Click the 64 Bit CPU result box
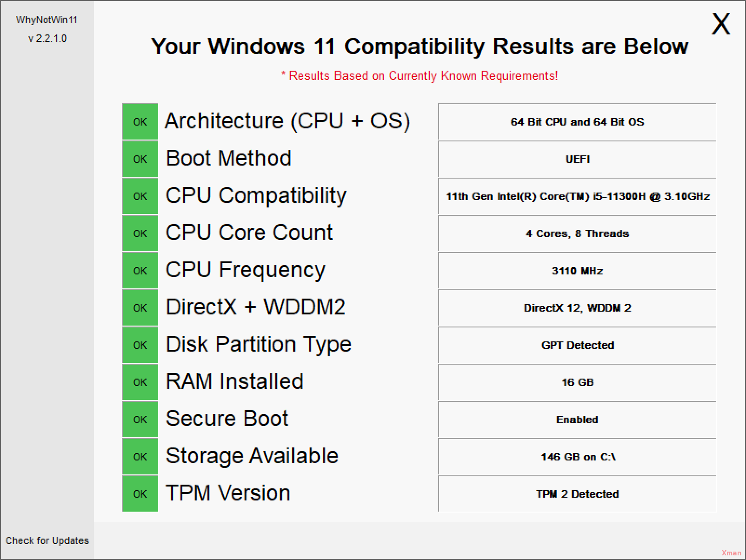746x560 pixels. click(x=577, y=121)
